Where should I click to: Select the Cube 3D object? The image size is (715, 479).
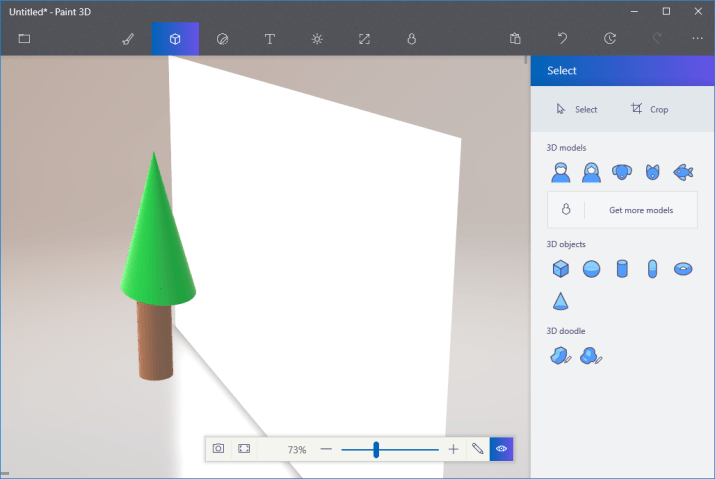tap(560, 269)
